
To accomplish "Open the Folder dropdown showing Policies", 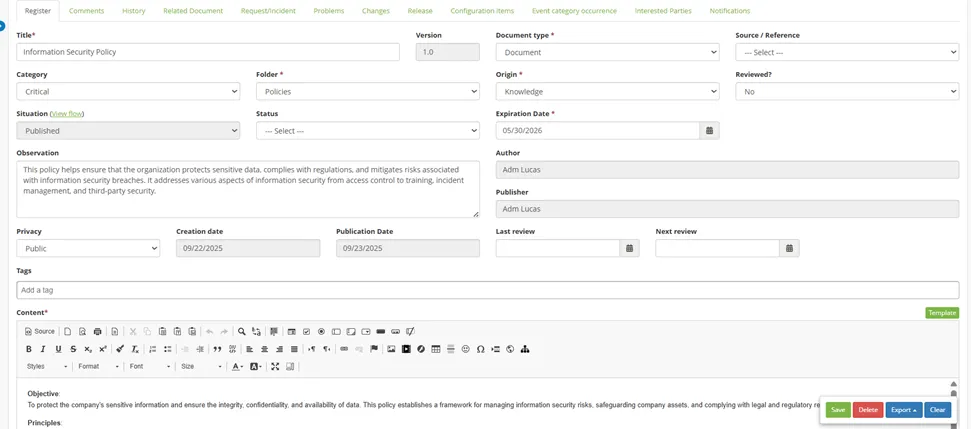I will [x=368, y=92].
